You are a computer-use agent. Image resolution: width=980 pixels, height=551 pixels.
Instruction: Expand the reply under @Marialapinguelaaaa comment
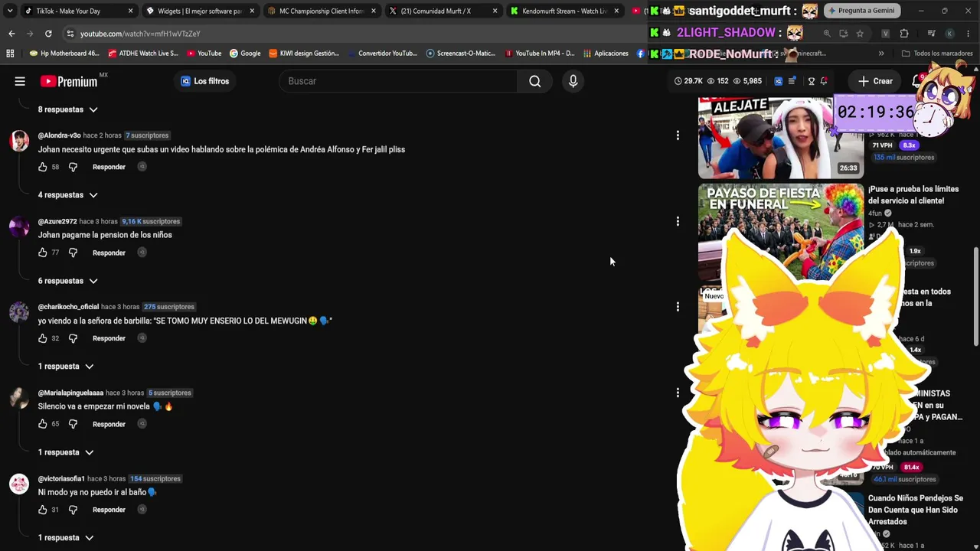[66, 452]
